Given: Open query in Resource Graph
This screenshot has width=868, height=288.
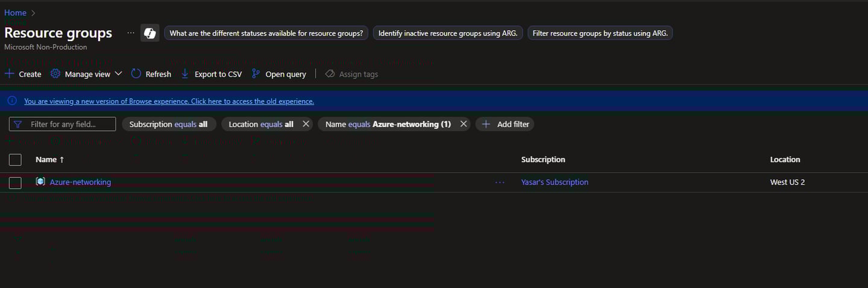Looking at the screenshot, I should [279, 74].
